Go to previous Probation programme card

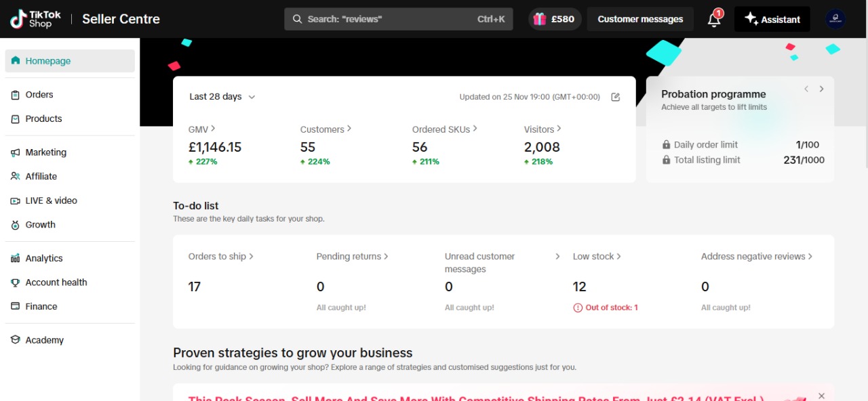pyautogui.click(x=806, y=89)
